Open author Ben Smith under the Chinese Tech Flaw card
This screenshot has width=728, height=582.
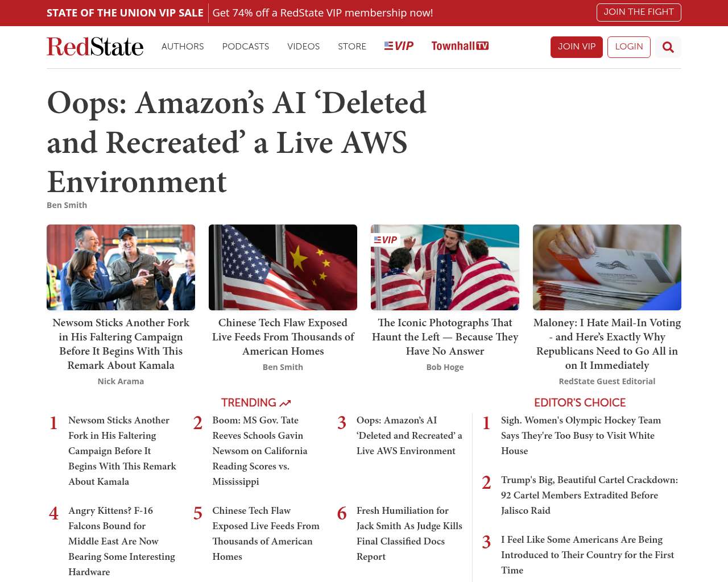(283, 367)
